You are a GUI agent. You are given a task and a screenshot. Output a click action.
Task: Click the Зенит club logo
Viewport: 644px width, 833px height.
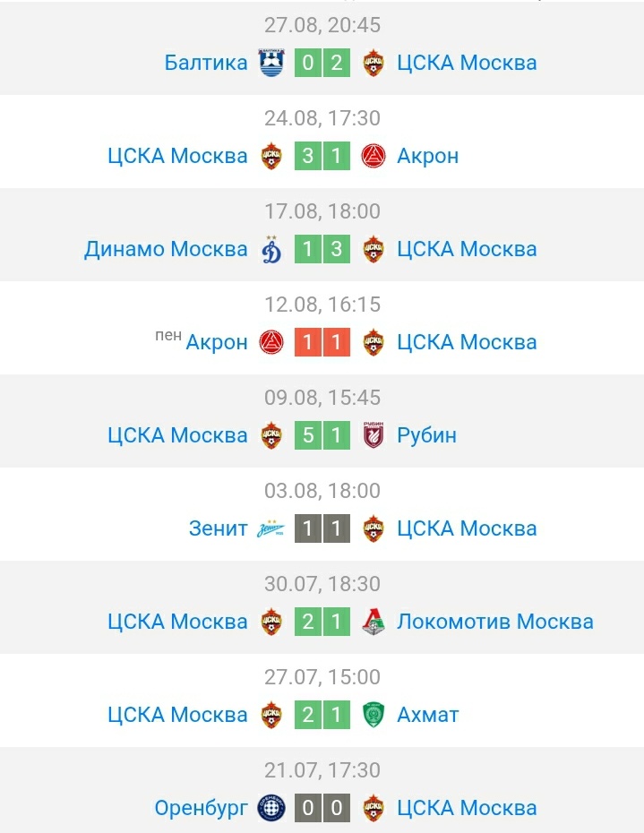[x=270, y=528]
